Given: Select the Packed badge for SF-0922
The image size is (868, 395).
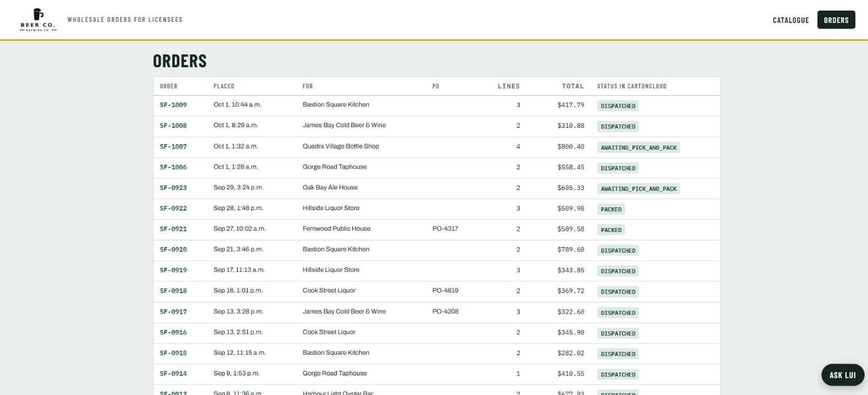Looking at the screenshot, I should click(611, 210).
